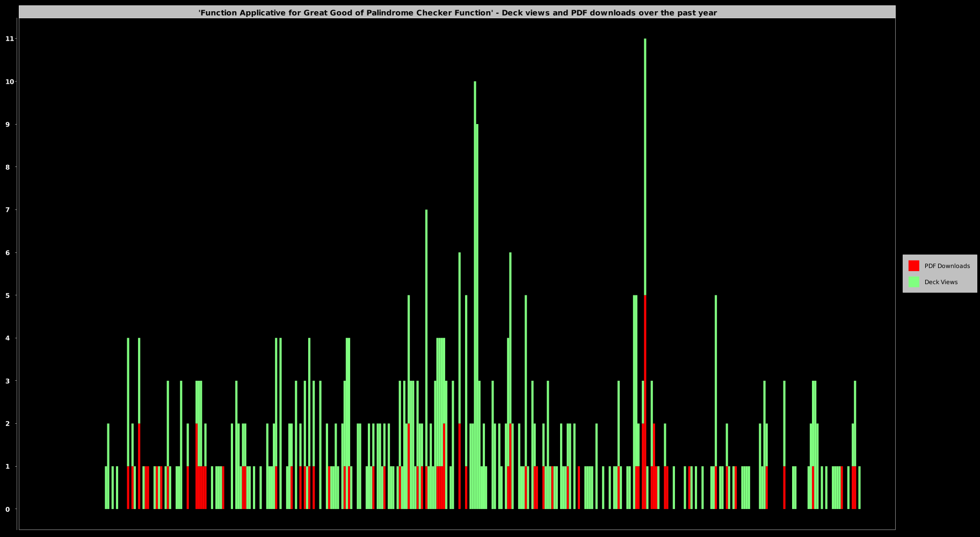Click the tallest bar reaching 11

coord(645,274)
